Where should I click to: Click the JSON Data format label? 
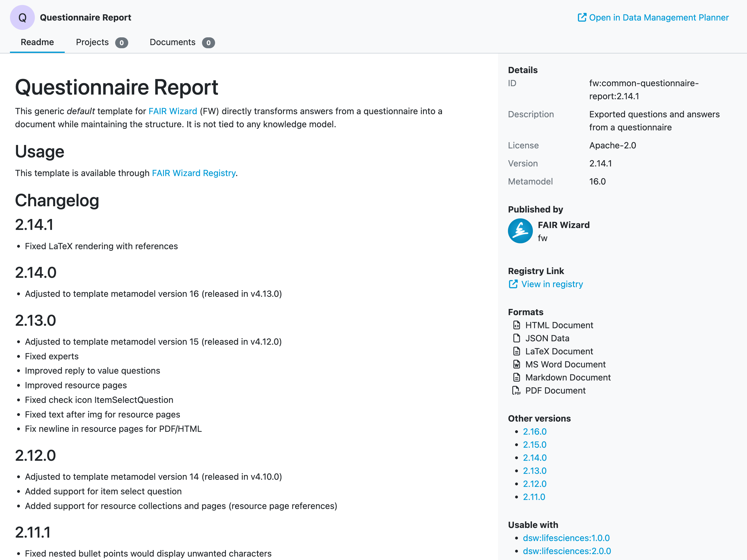click(x=547, y=338)
